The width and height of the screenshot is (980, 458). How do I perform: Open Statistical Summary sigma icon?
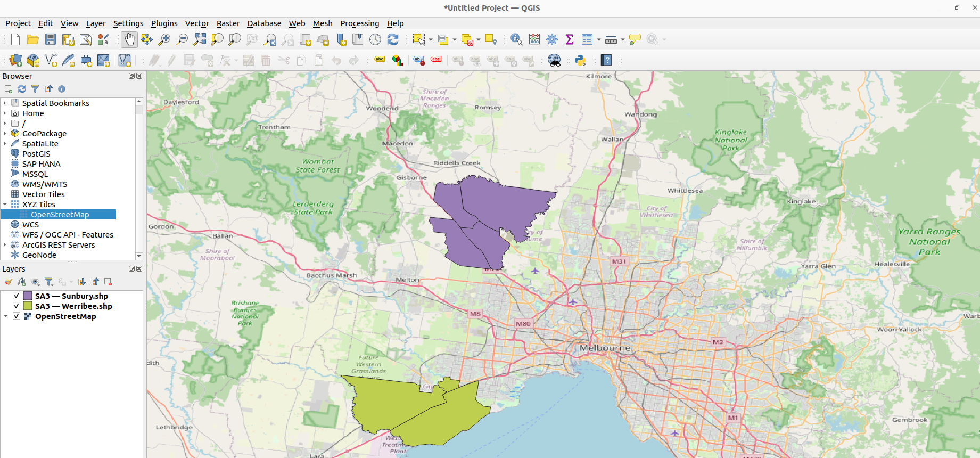click(570, 39)
